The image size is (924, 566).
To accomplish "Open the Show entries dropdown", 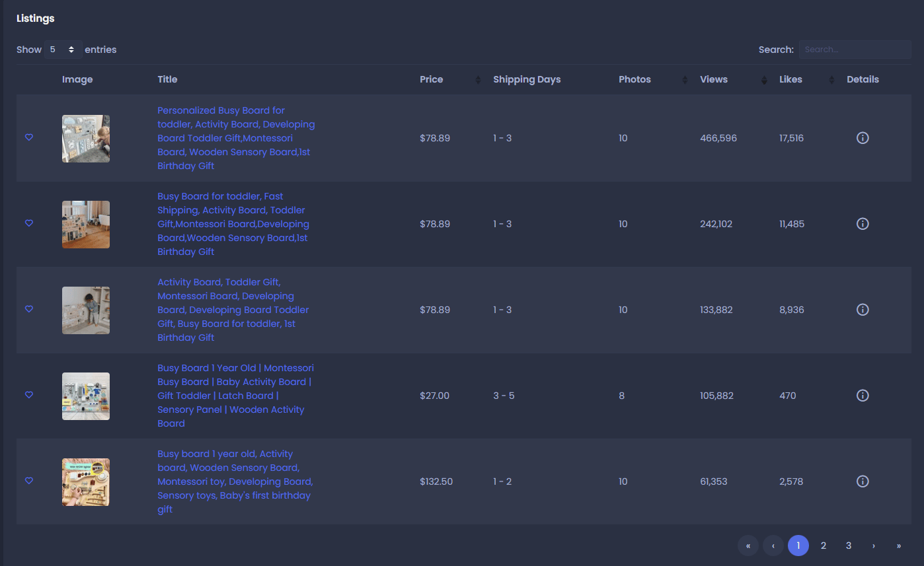I will (63, 50).
